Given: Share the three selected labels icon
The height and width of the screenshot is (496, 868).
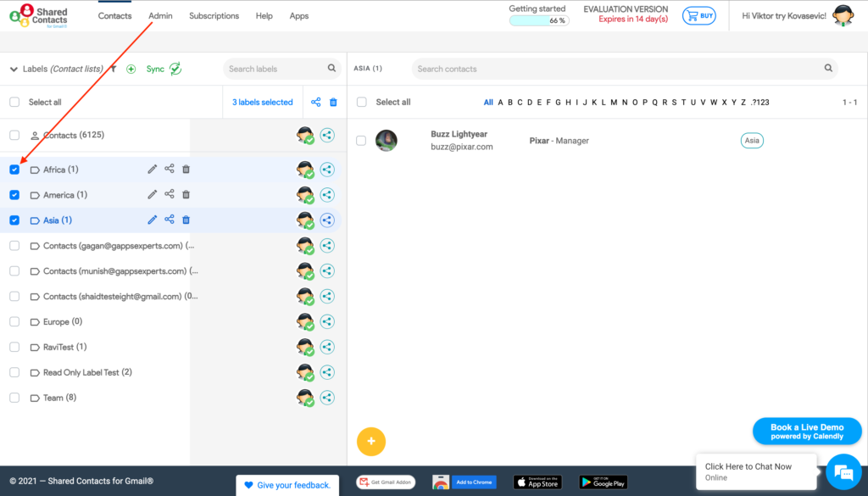Looking at the screenshot, I should click(315, 102).
